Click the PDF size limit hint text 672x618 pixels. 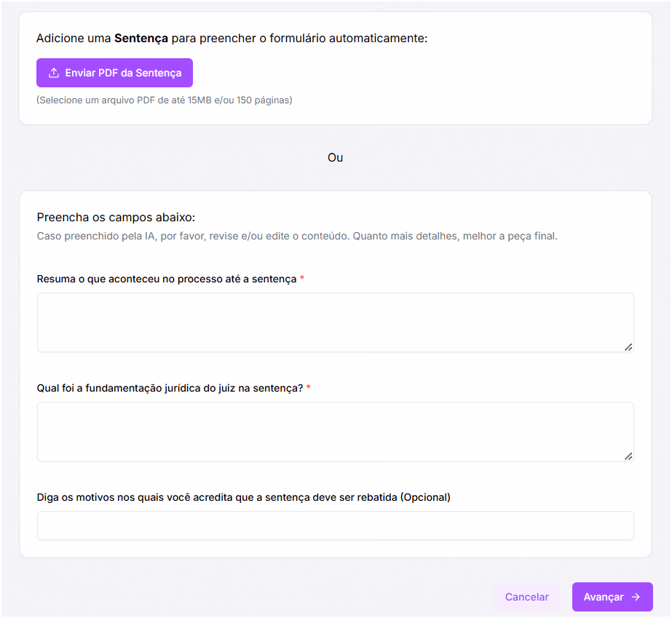tap(164, 100)
